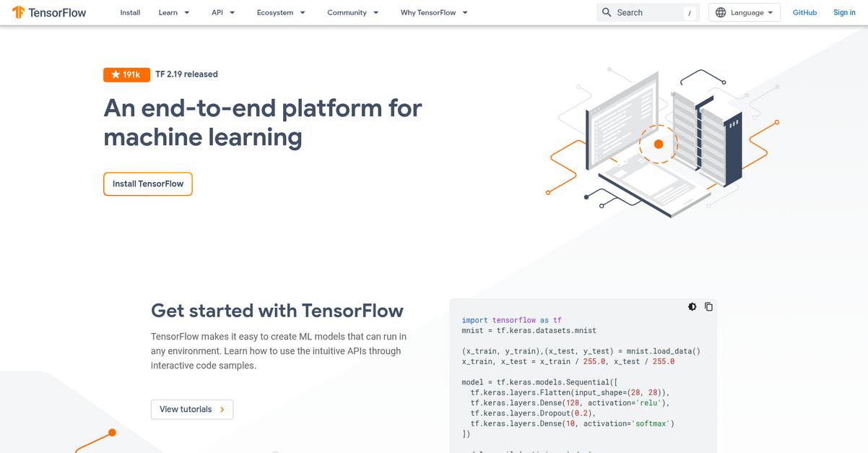Open the Install page in navigation
This screenshot has width=868, height=453.
[x=130, y=12]
